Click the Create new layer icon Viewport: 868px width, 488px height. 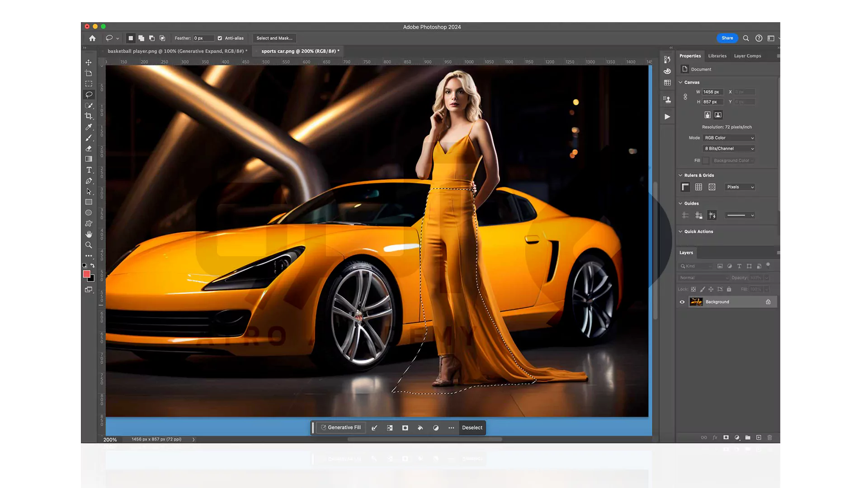759,437
